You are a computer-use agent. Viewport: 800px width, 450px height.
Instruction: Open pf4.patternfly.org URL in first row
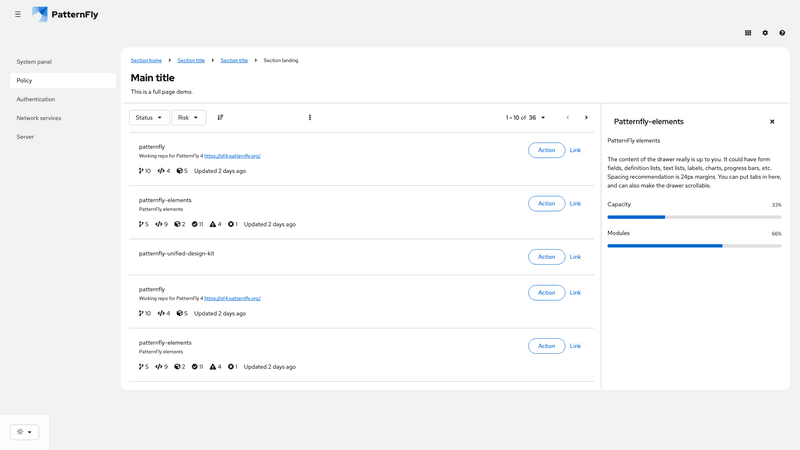232,156
